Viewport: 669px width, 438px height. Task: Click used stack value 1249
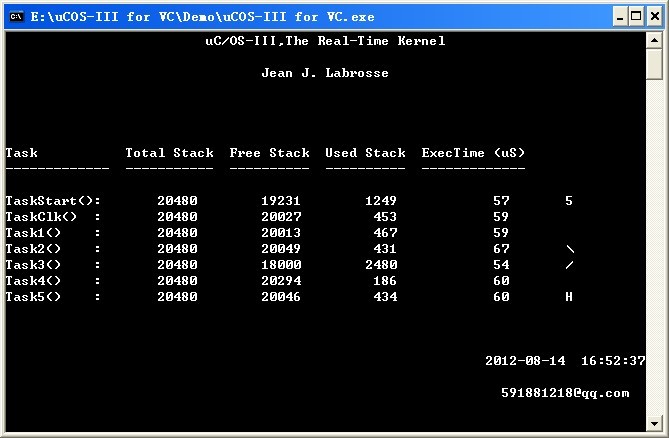click(381, 200)
